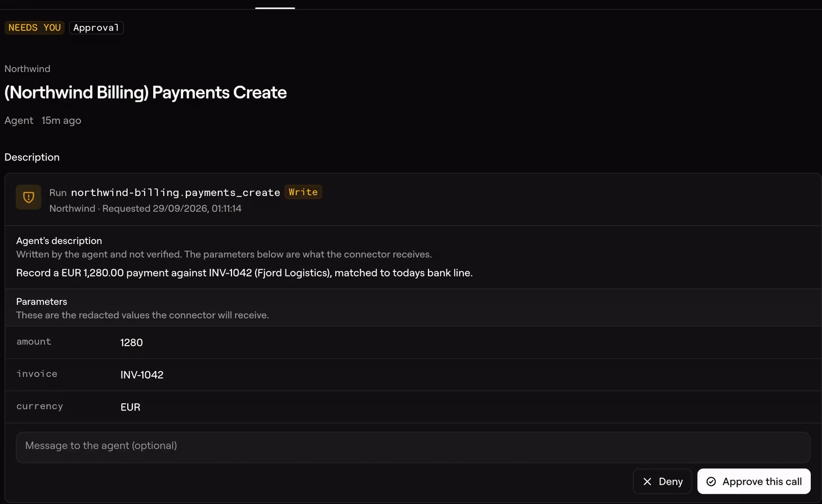822x504 pixels.
Task: Click the Parameters heading
Action: (x=42, y=301)
